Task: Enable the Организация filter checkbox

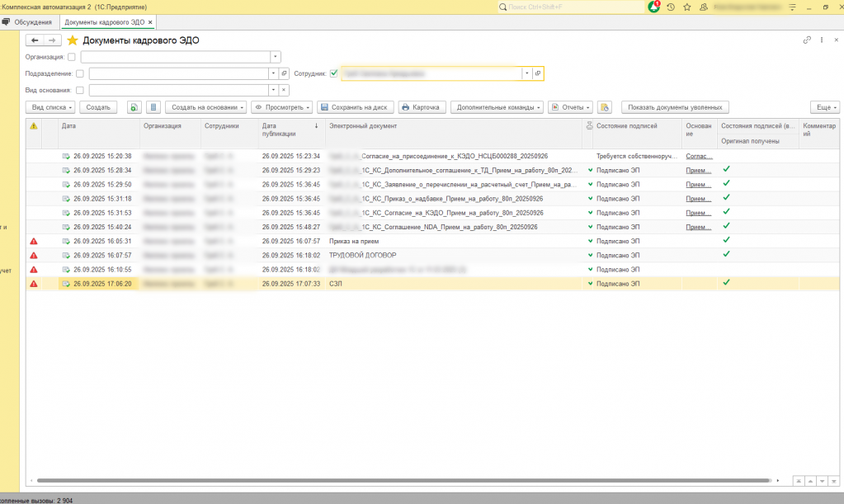Action: point(72,57)
